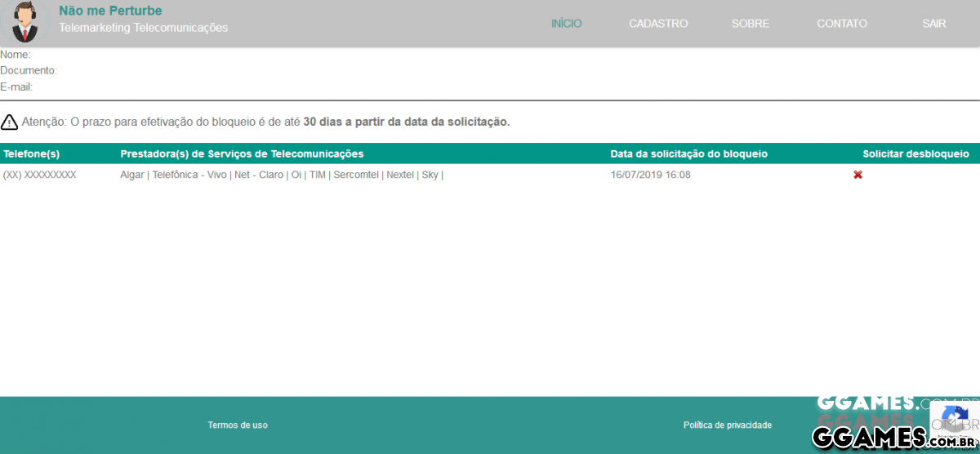Click the Nome: label
Screen dimensions: 980x454
[16, 55]
